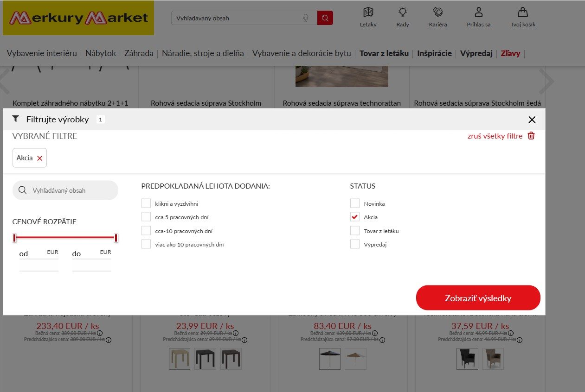Click info icon next to 233,40 EUR Bežná cena
The height and width of the screenshot is (392, 585).
tap(100, 333)
